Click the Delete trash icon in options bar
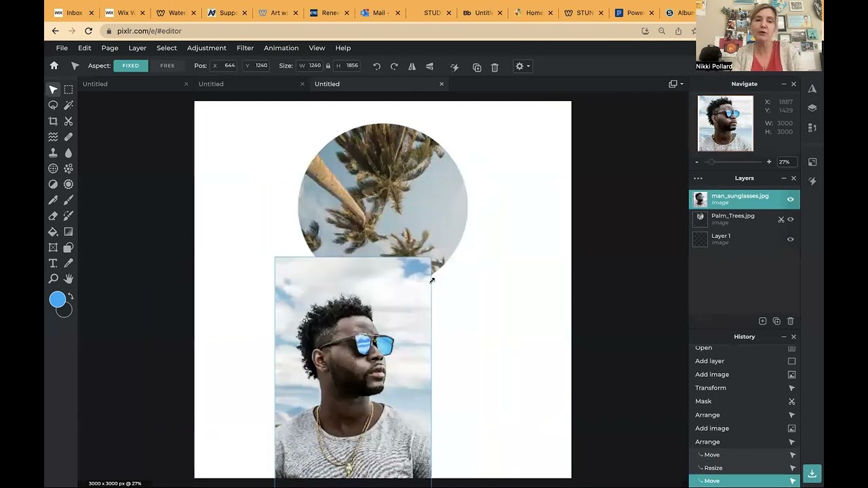The image size is (868, 488). click(x=494, y=67)
